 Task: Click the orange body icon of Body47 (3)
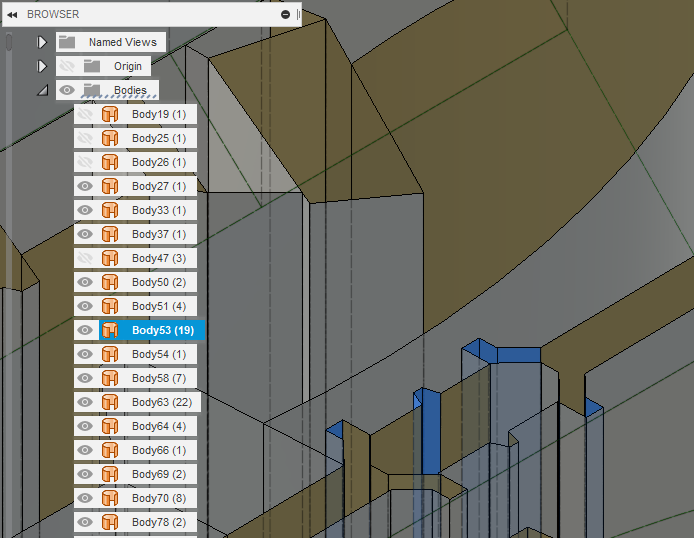[x=110, y=258]
